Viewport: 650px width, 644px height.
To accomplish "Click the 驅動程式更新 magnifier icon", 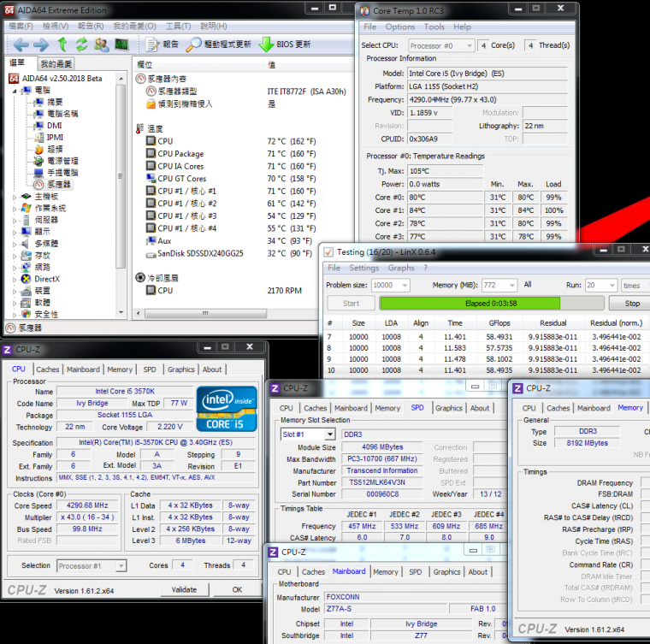I will 195,44.
